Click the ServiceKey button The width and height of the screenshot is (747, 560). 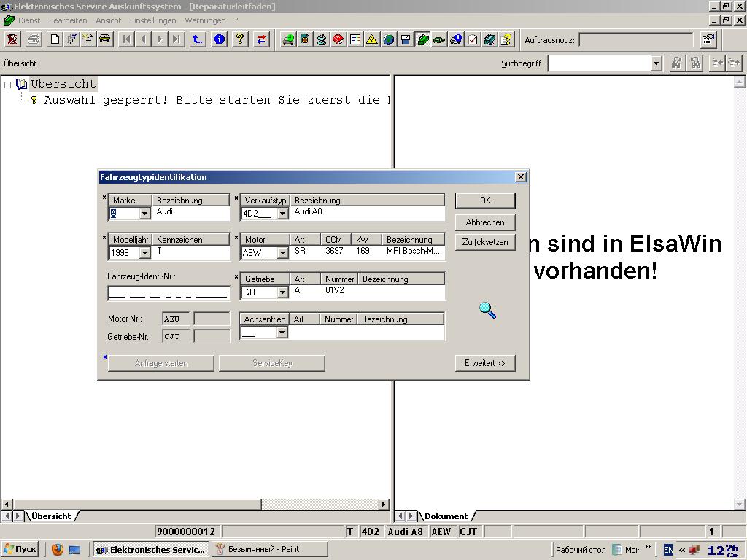tap(272, 363)
